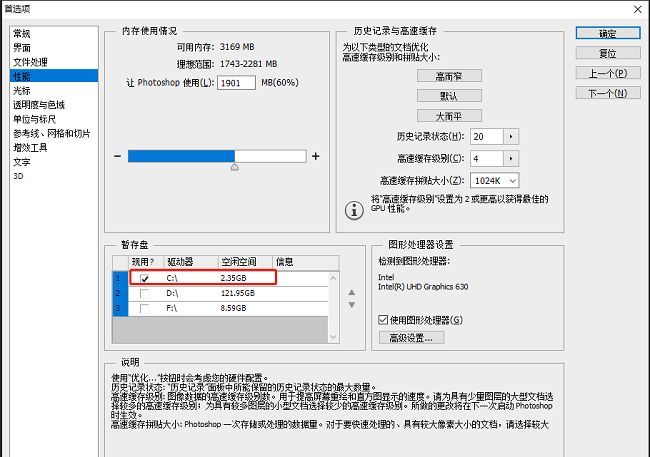This screenshot has width=650, height=457.
Task: Click the memory usage slider bar
Action: [x=217, y=156]
